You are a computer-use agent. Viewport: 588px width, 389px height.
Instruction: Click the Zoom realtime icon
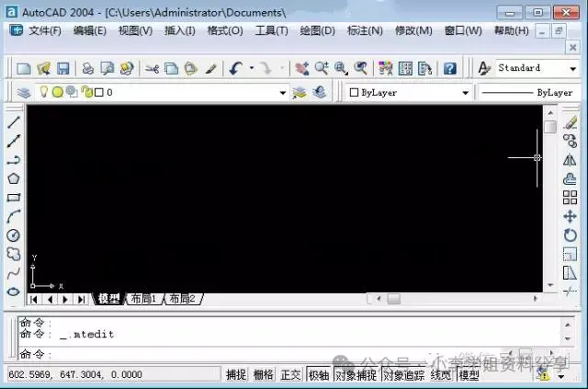coord(322,69)
